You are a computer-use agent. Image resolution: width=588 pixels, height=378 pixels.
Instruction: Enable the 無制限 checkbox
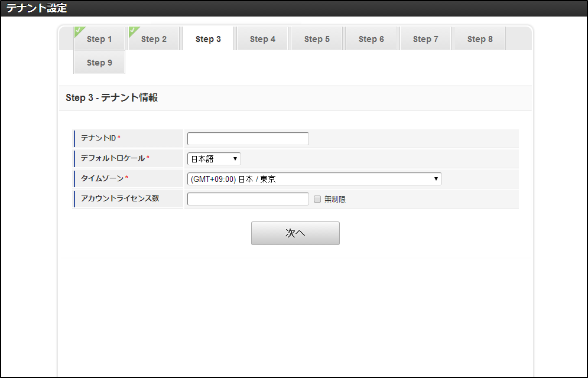click(x=317, y=199)
